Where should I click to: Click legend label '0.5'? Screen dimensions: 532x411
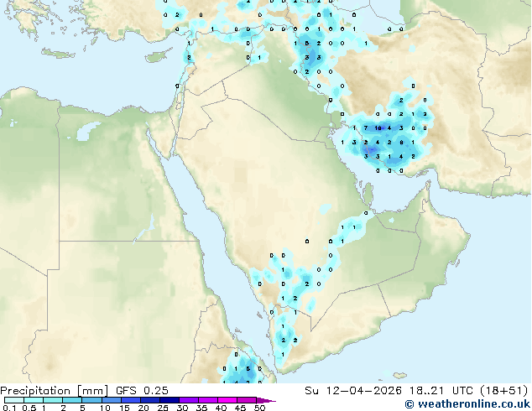29,408
